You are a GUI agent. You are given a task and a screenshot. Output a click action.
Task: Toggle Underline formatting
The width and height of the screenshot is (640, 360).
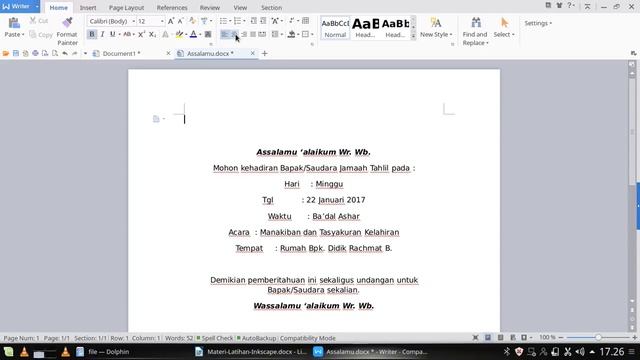click(x=112, y=34)
